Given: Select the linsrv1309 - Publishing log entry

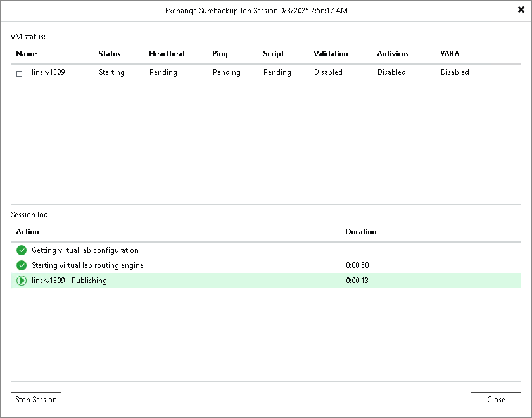Looking at the screenshot, I should [x=265, y=281].
